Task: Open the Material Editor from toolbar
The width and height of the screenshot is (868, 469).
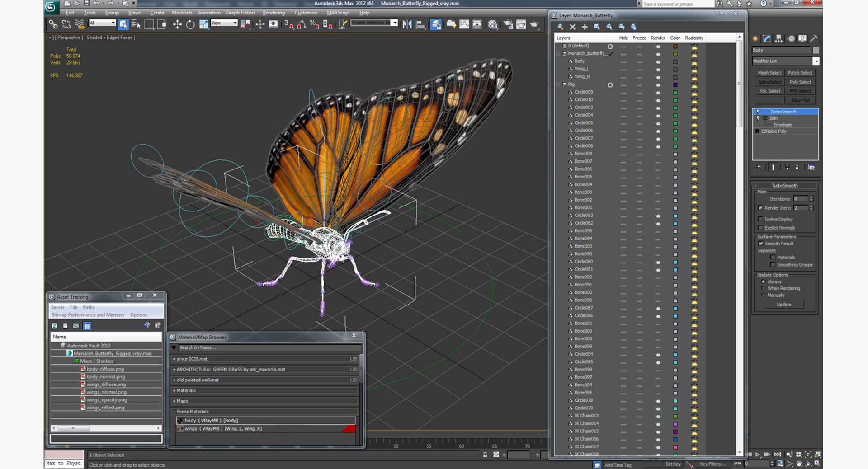Action: click(492, 24)
